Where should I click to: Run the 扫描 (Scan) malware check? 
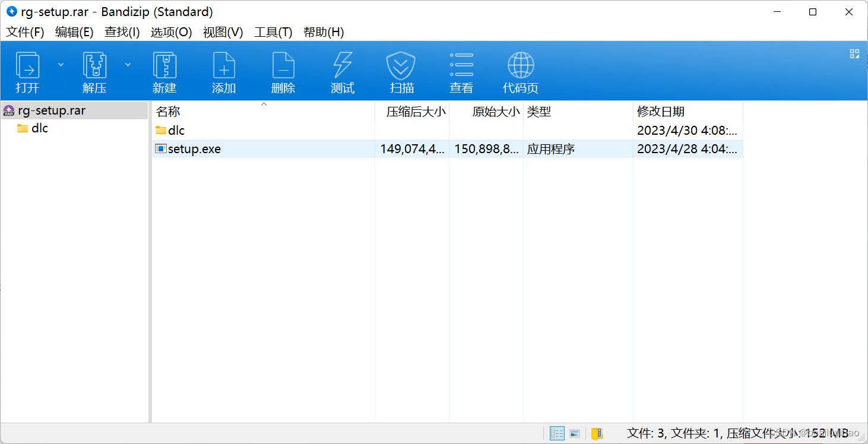pyautogui.click(x=402, y=71)
